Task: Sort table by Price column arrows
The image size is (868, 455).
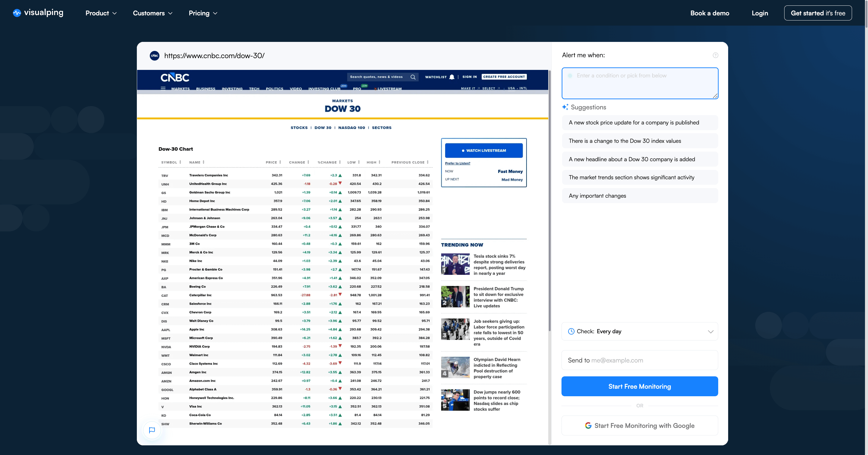Action: pos(280,162)
